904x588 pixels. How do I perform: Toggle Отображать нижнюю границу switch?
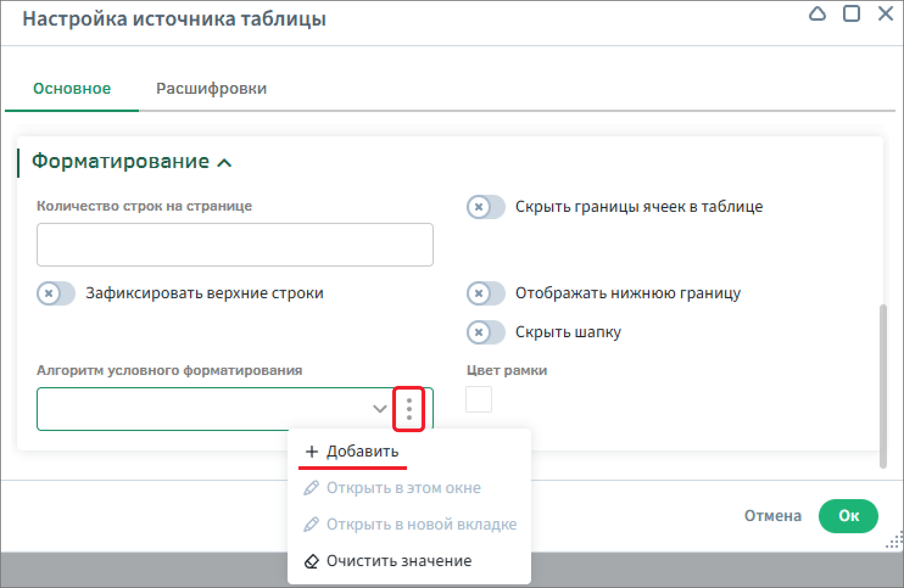point(486,293)
